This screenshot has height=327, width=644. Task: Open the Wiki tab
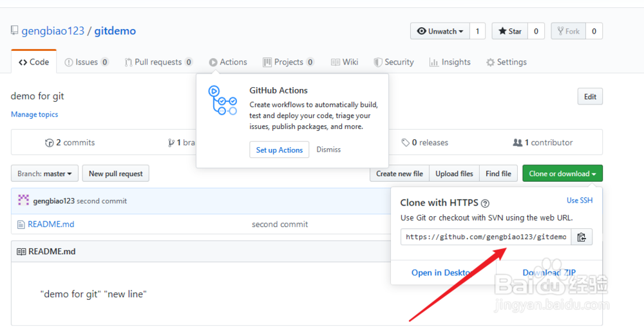click(x=345, y=62)
